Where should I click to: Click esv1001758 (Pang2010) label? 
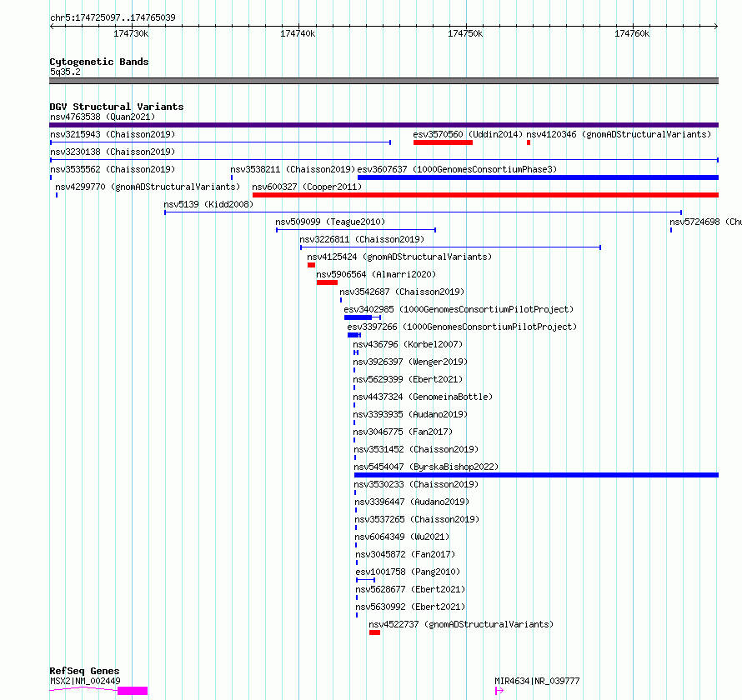click(408, 572)
